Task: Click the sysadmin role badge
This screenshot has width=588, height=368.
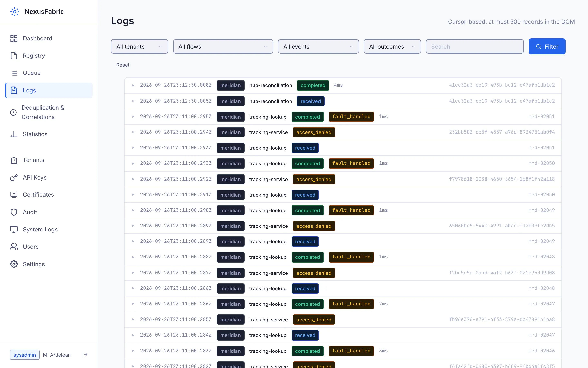Action: [24, 355]
